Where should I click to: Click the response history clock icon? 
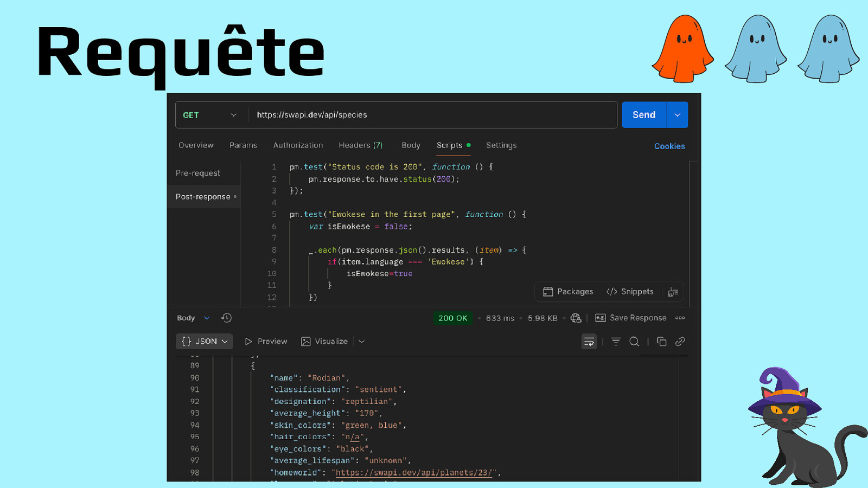pos(226,318)
